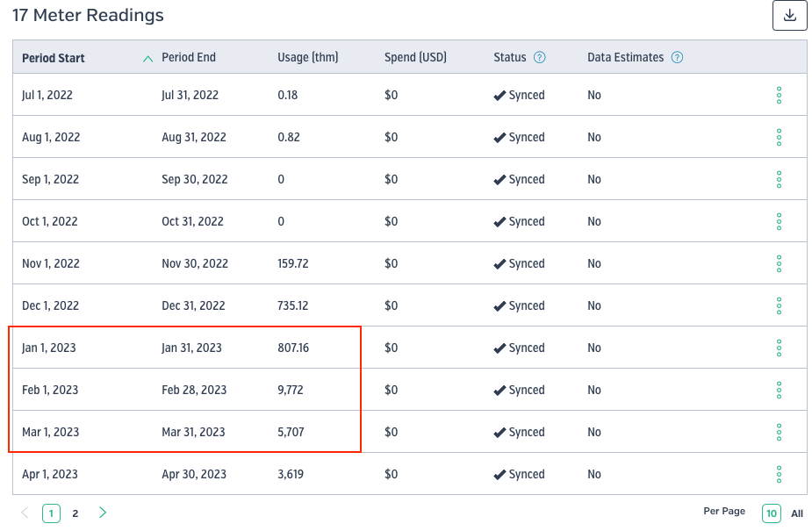Toggle Period Start sort arrow
The image size is (812, 531).
[x=147, y=59]
